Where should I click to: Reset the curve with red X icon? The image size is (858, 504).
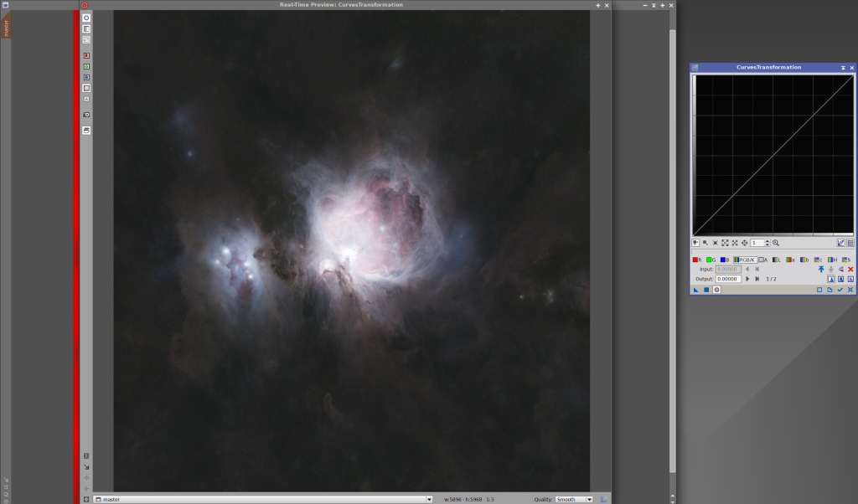pyautogui.click(x=850, y=269)
